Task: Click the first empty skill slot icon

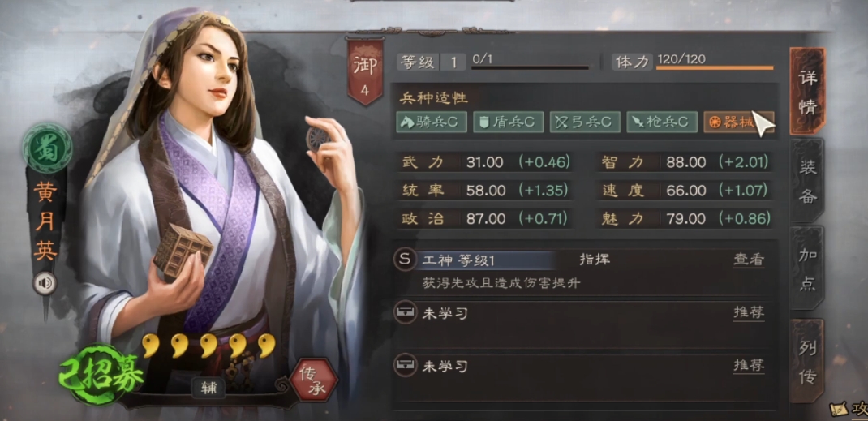Action: tap(405, 313)
